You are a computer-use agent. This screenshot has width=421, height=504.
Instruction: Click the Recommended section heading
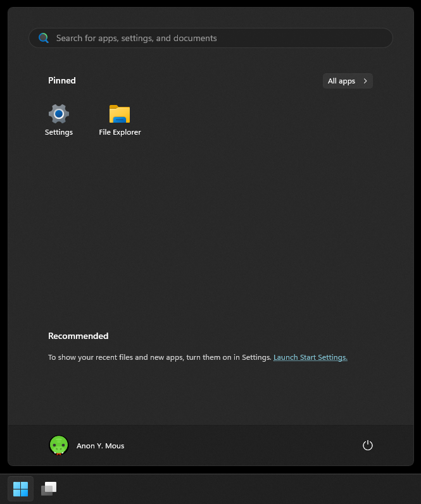click(79, 336)
